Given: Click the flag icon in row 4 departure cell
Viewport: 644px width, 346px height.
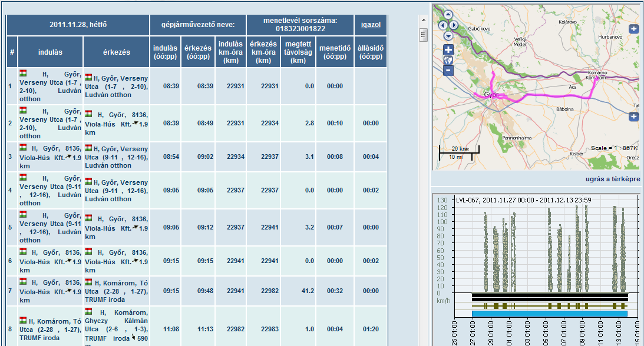Looking at the screenshot, I should [23, 178].
